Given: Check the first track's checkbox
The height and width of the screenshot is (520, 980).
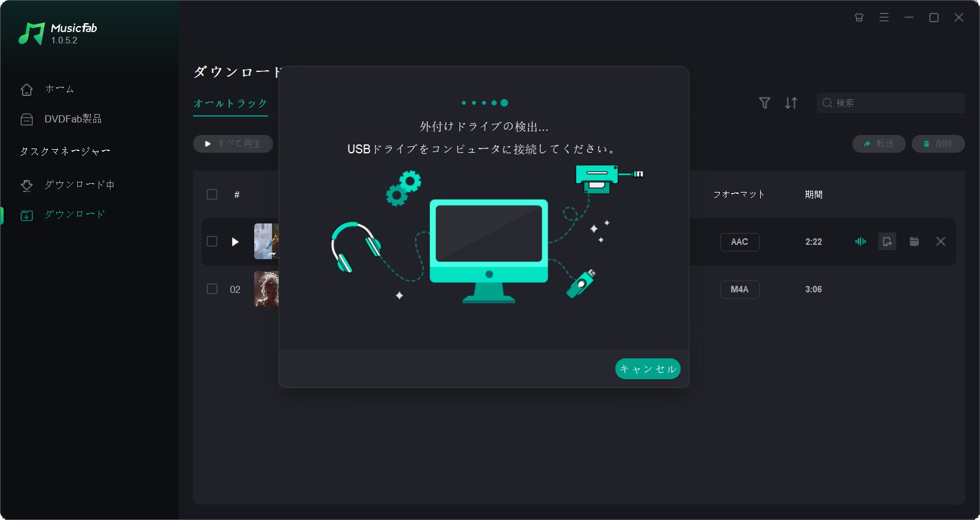Looking at the screenshot, I should tap(212, 241).
